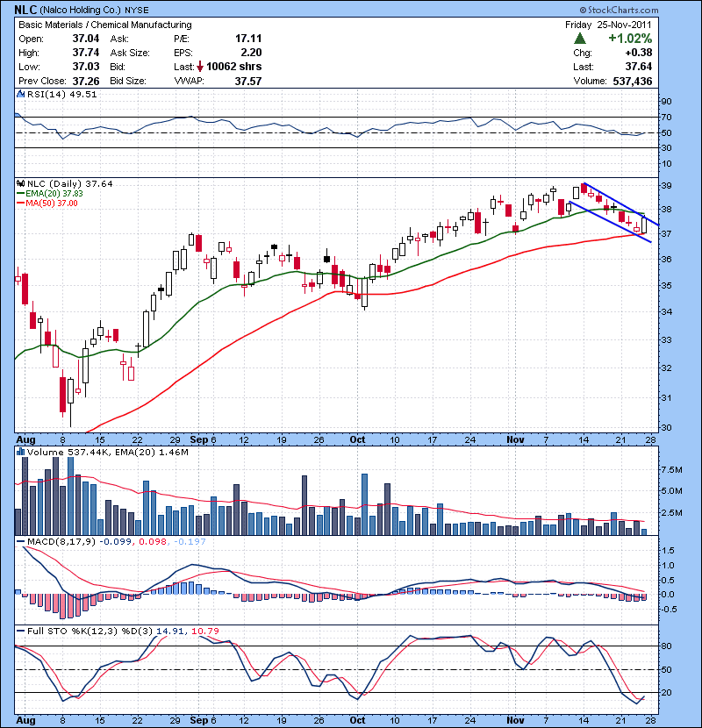The image size is (702, 728).
Task: Click the 39 price level on the price axis
Action: (x=666, y=186)
